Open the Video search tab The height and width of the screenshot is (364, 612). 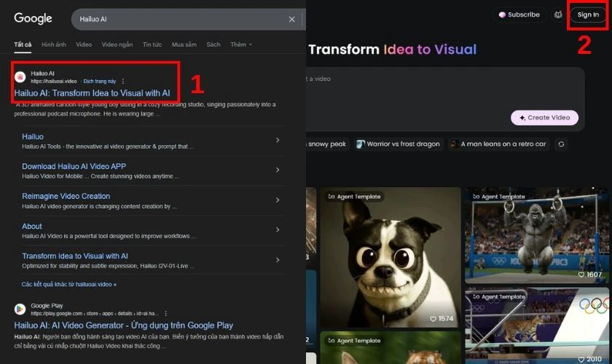(x=84, y=44)
